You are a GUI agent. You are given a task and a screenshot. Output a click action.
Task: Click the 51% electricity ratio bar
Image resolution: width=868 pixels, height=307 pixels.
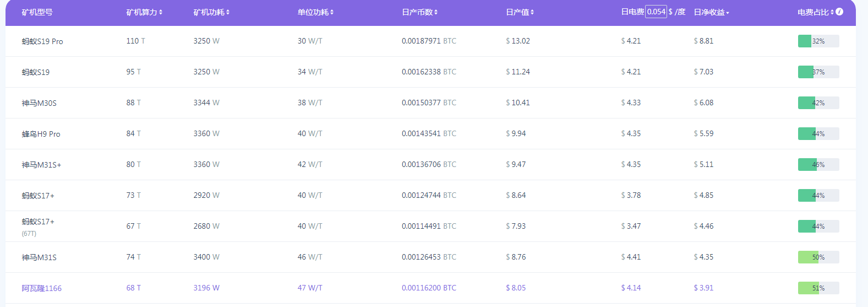[818, 288]
